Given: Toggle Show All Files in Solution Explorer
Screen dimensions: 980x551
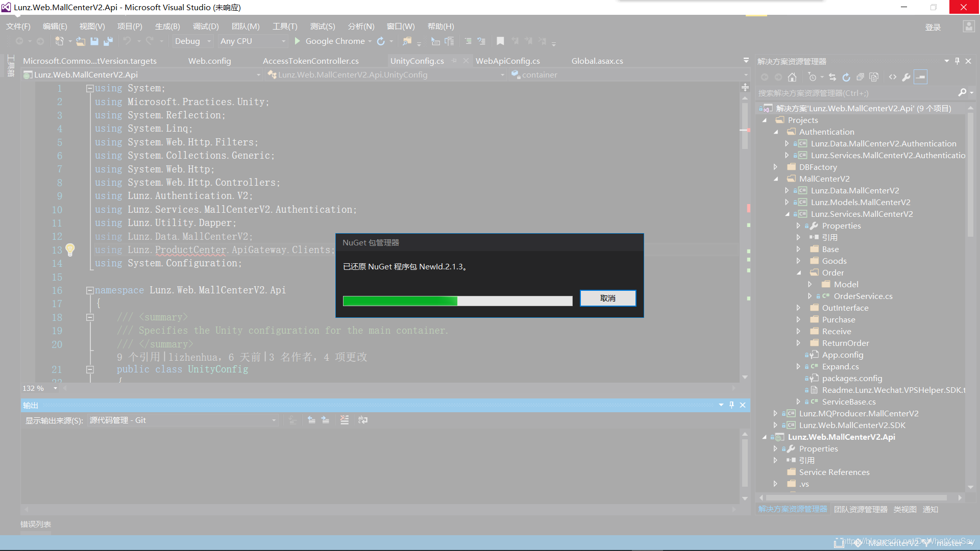Looking at the screenshot, I should point(874,77).
